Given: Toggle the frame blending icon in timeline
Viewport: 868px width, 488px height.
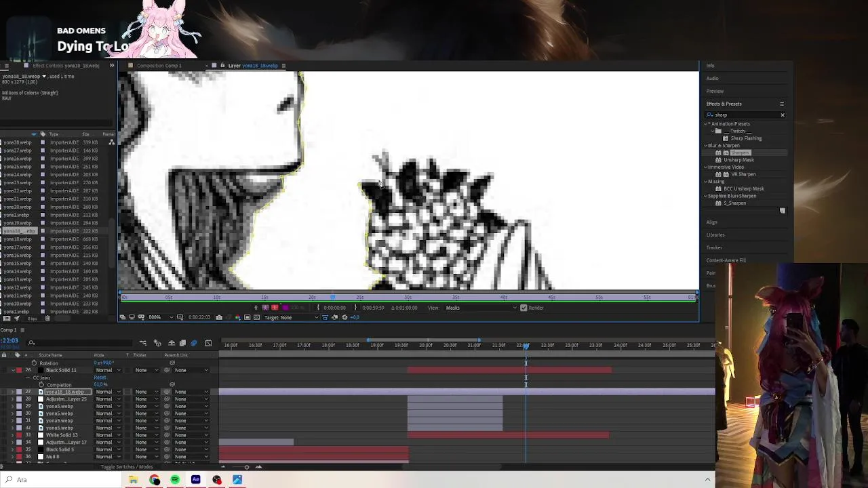Looking at the screenshot, I should point(182,344).
